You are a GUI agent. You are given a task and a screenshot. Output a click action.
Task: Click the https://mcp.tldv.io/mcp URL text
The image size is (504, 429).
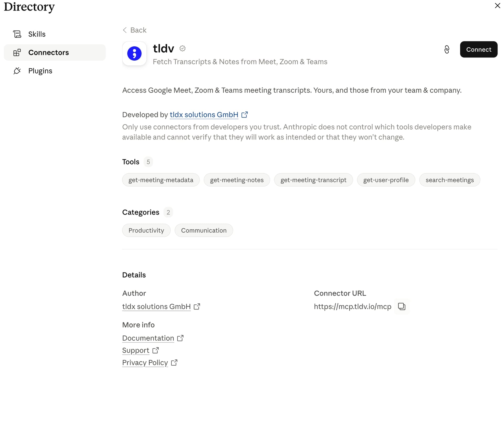(353, 307)
